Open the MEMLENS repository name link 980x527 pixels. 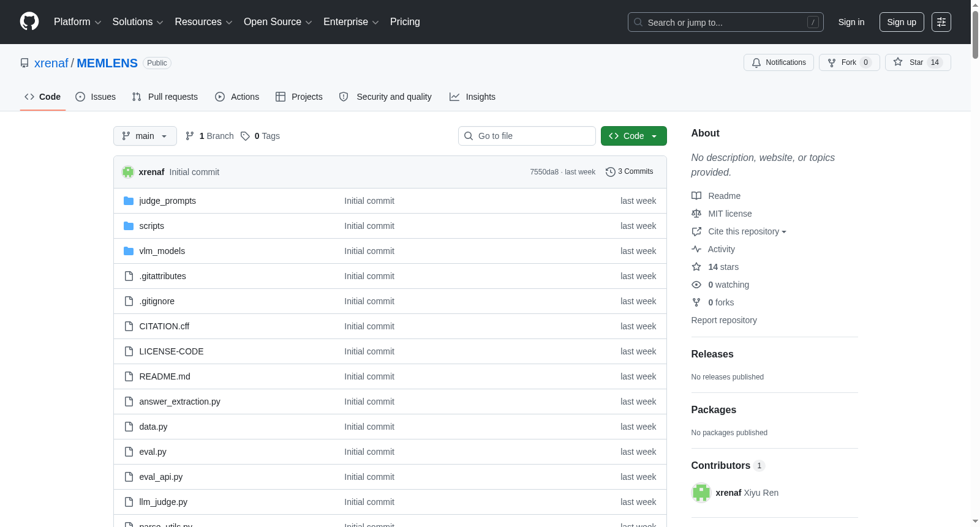pos(107,63)
